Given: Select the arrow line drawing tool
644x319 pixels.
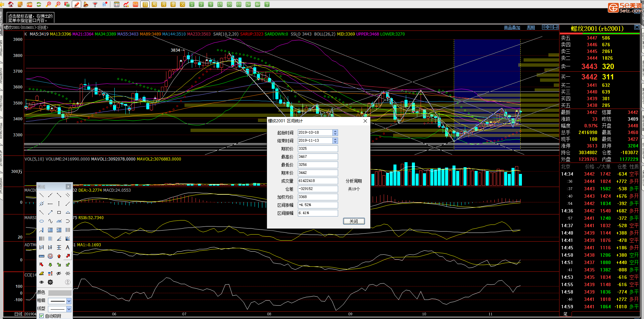Looking at the screenshot, I should coord(50,212).
